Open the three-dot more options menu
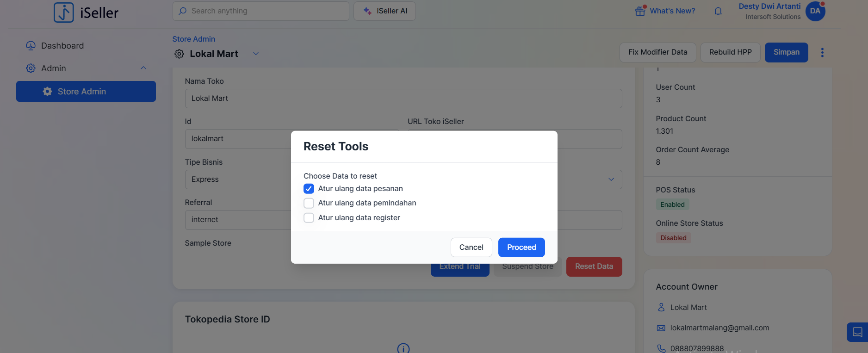The image size is (868, 353). coord(822,53)
